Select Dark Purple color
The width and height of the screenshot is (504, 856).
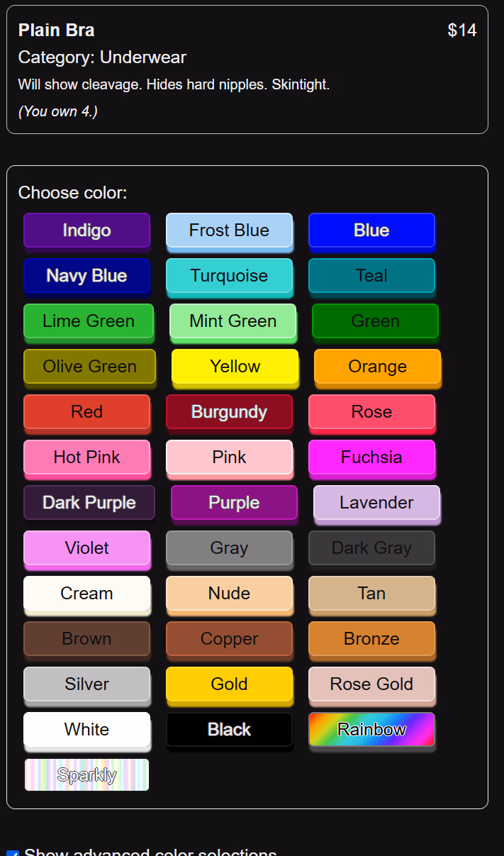click(x=89, y=503)
